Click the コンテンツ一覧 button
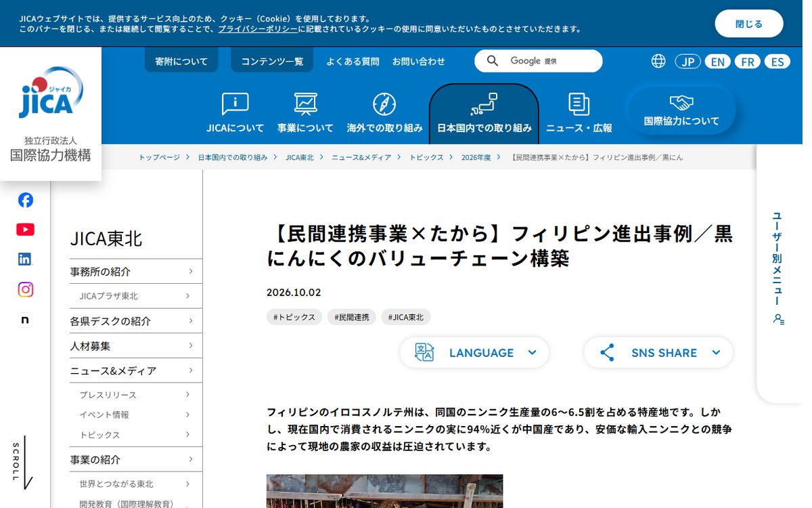Image resolution: width=812 pixels, height=508 pixels. (x=272, y=61)
